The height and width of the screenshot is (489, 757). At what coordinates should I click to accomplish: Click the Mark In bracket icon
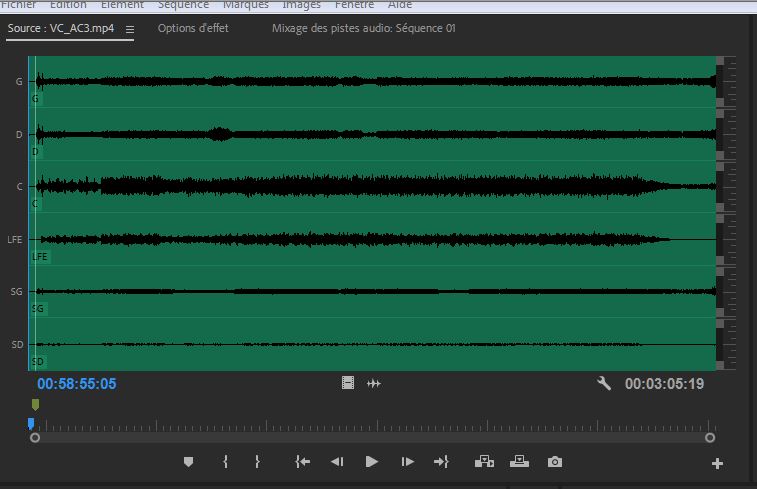pyautogui.click(x=226, y=462)
